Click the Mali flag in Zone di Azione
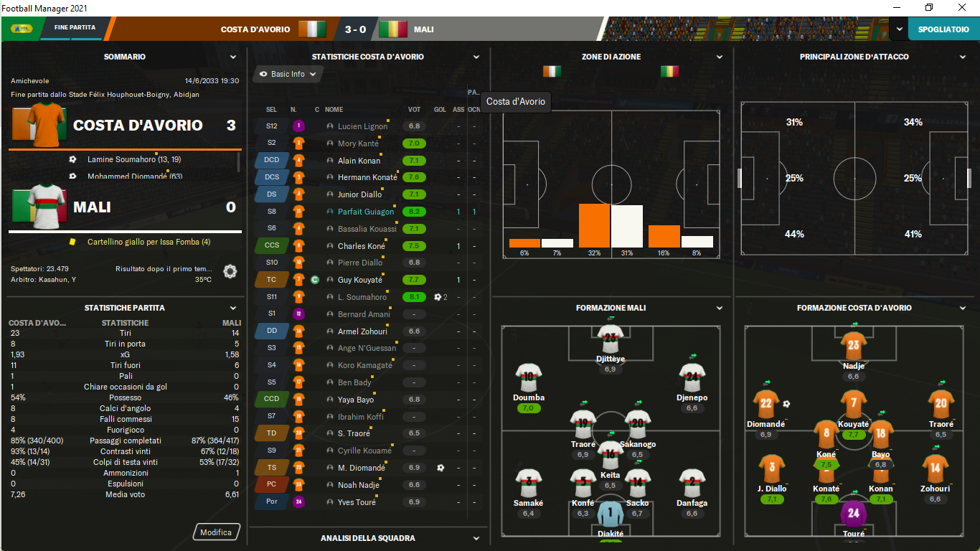Screen dimensions: 980x551 669,72
